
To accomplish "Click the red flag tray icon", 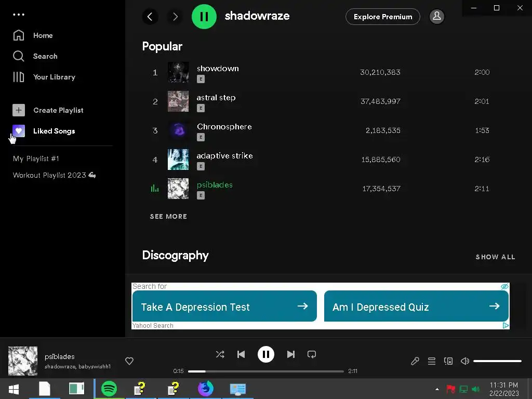I will 450,389.
